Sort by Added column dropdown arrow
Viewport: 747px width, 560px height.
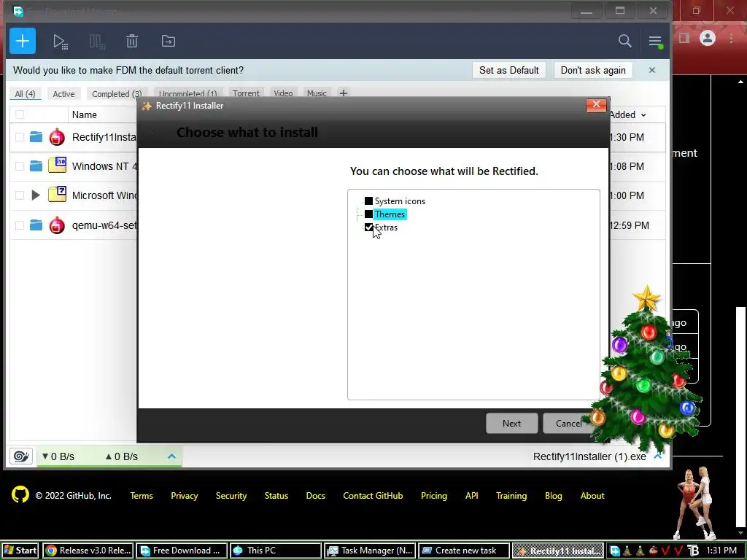click(x=643, y=115)
